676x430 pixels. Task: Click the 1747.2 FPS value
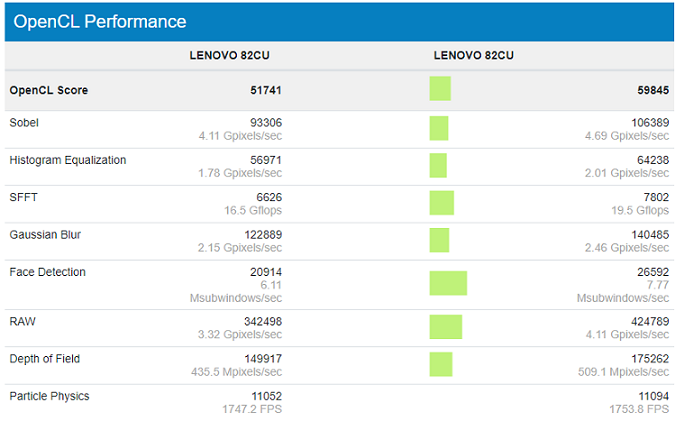coord(252,409)
